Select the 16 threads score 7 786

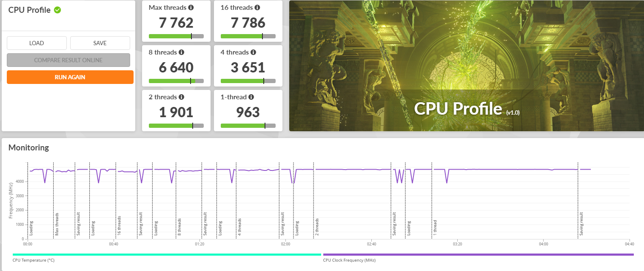point(248,23)
